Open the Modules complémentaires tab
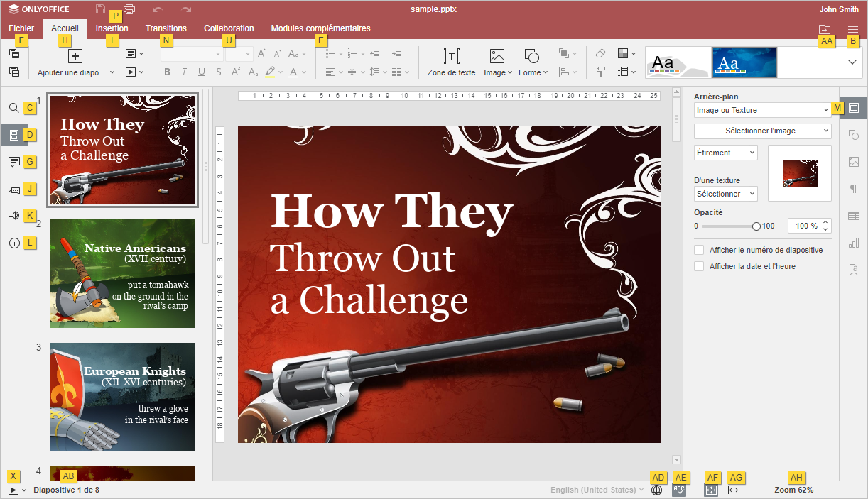This screenshot has width=868, height=499. click(321, 28)
